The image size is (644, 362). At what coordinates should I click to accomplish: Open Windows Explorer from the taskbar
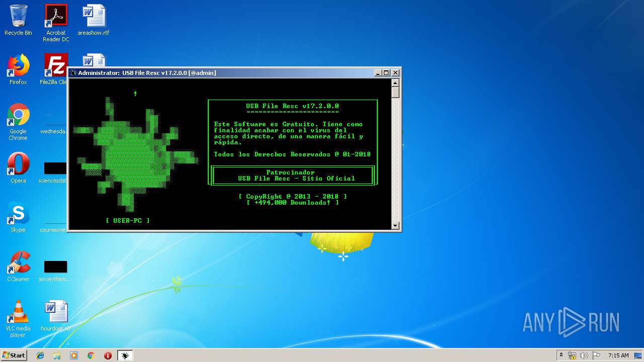pyautogui.click(x=57, y=355)
